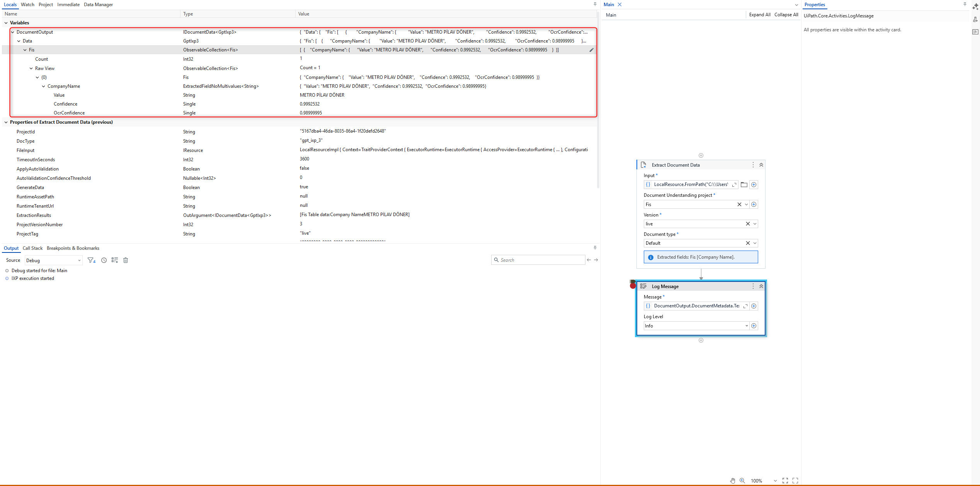Collapse the Log Message activity card
The image size is (980, 486).
tap(761, 286)
